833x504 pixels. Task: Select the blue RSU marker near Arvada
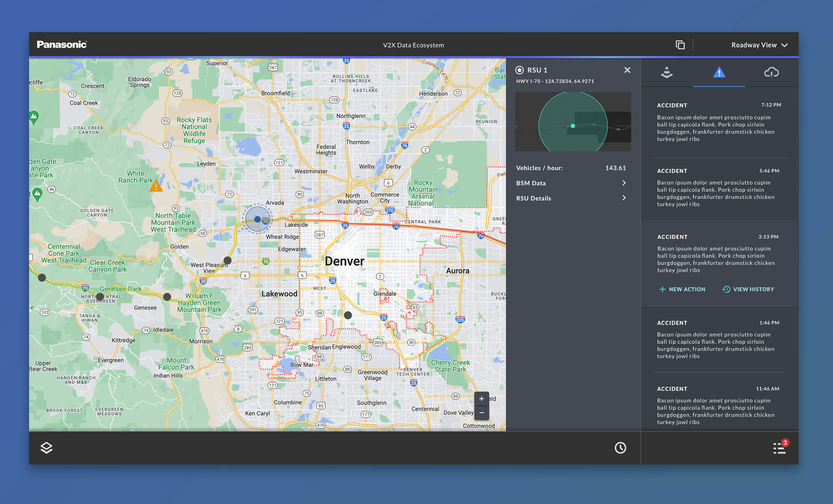(257, 219)
